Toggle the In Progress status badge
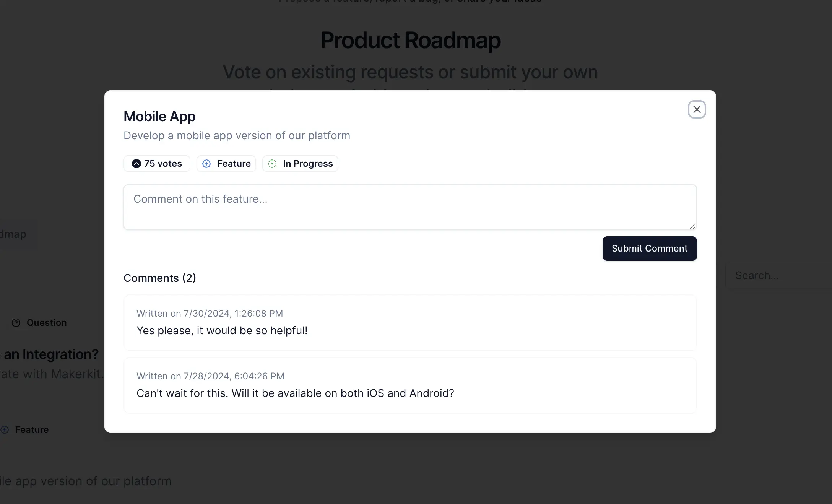Image resolution: width=832 pixels, height=504 pixels. pos(300,164)
